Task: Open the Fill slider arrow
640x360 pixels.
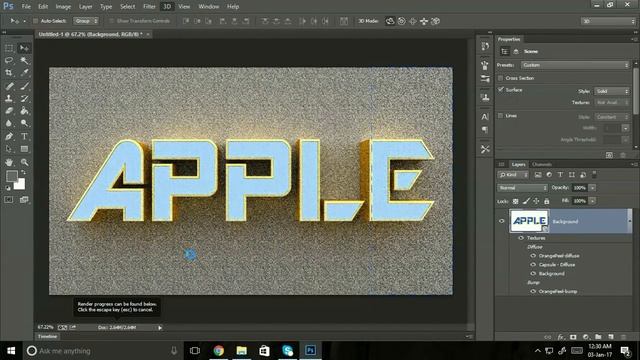Action: pos(593,201)
